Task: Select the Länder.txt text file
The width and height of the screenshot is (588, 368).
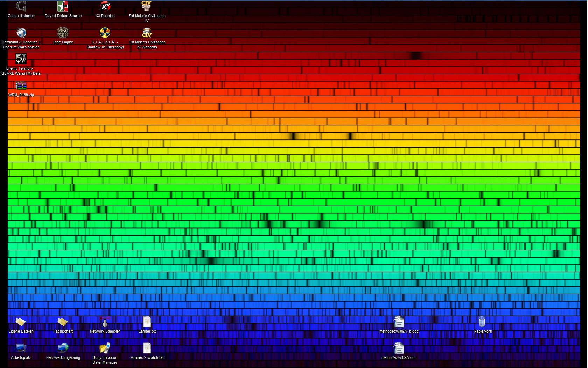Action: tap(147, 322)
